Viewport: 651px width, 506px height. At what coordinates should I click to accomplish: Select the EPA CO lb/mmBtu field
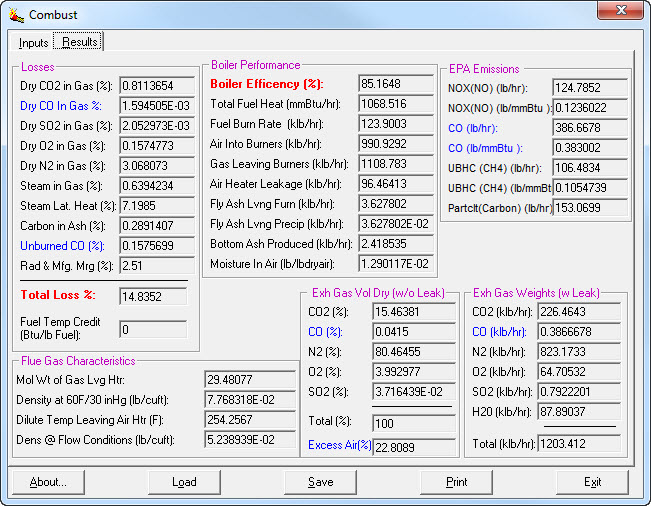[590, 148]
